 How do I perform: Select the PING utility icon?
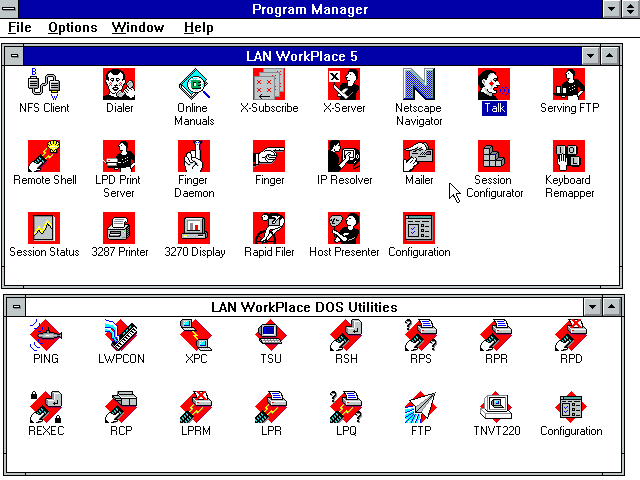[x=46, y=335]
